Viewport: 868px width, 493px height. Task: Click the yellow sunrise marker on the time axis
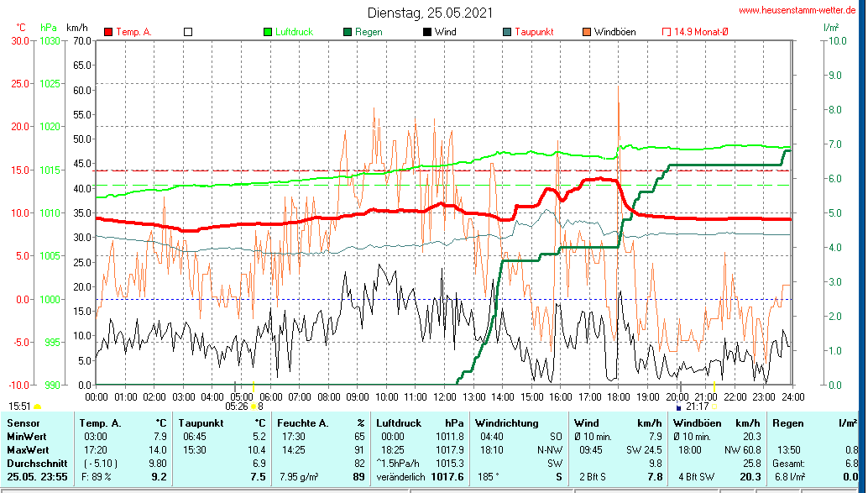tap(254, 385)
